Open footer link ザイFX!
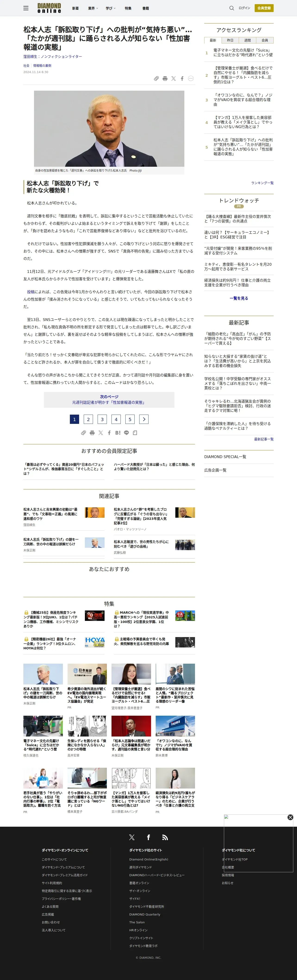Image resolution: width=297 pixels, height=980 pixels. pyautogui.click(x=135, y=899)
